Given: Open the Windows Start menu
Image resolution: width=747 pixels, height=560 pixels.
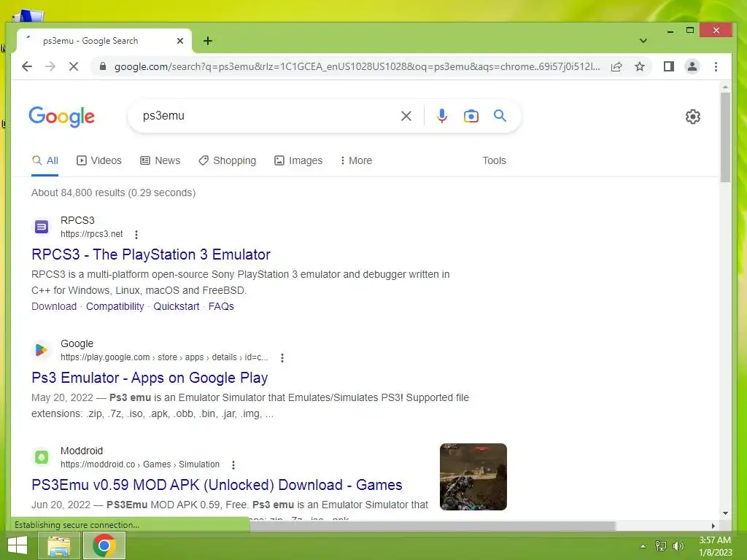Looking at the screenshot, I should [x=18, y=545].
